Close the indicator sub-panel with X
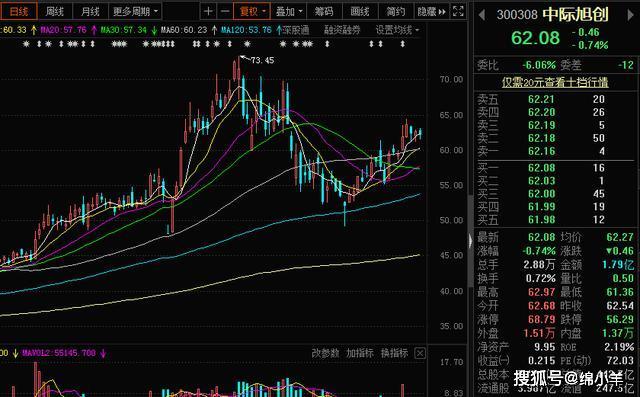This screenshot has height=397, width=640. click(420, 353)
